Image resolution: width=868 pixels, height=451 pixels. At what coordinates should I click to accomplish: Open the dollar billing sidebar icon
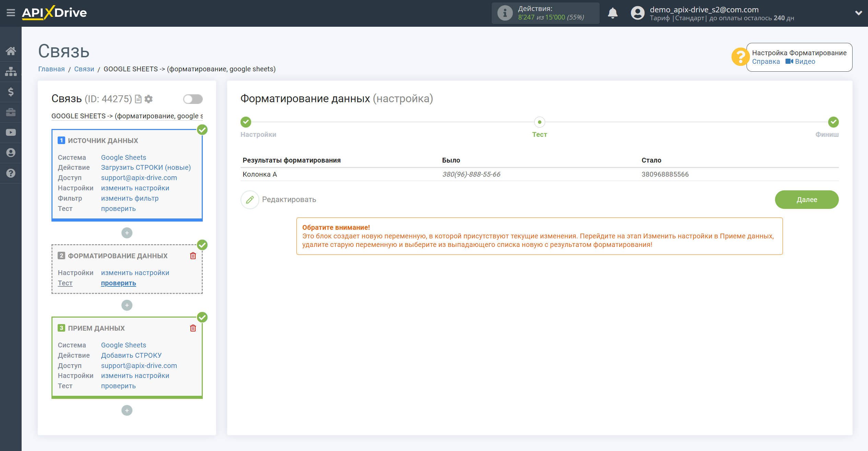pos(11,92)
